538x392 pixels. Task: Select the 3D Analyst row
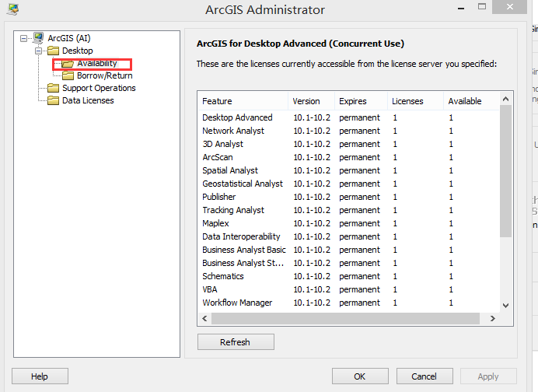point(348,144)
